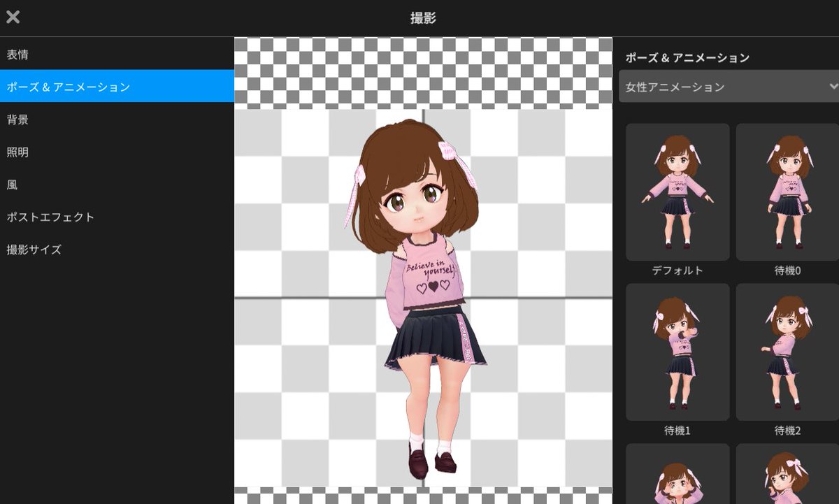Screen dimensions: 839x504
Task: Open the 撮影サイズ settings
Action: tap(117, 250)
